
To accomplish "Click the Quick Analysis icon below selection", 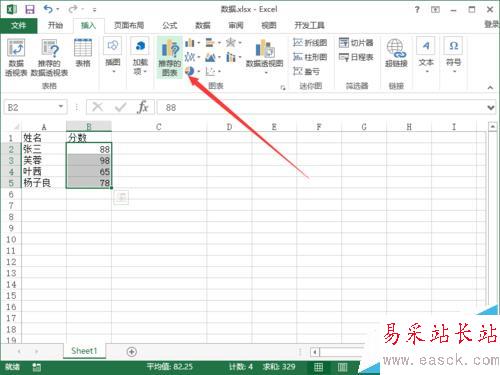I will click(121, 197).
